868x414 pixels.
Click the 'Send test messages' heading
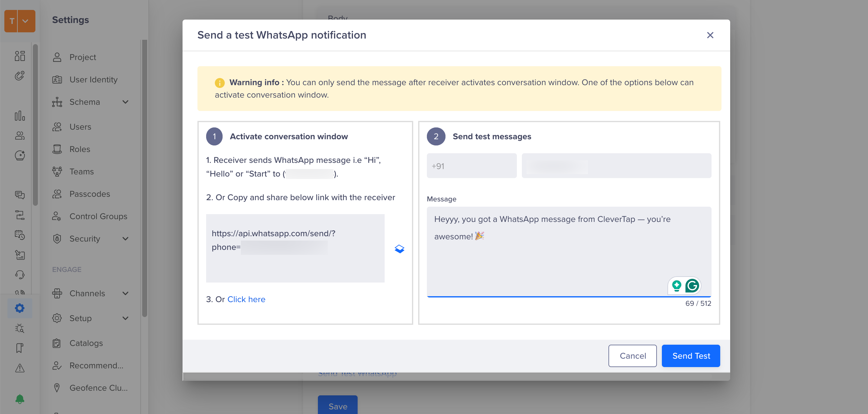(x=492, y=136)
